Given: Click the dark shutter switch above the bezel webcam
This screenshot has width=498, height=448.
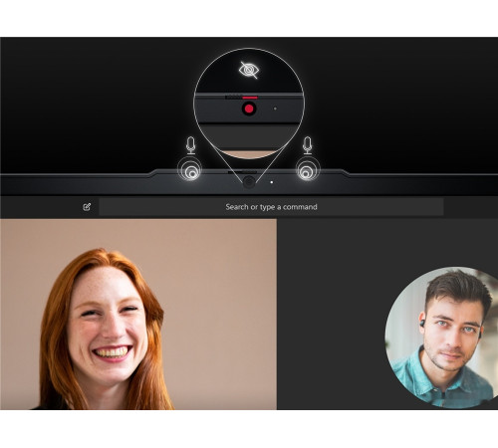Looking at the screenshot, I should coord(242,172).
